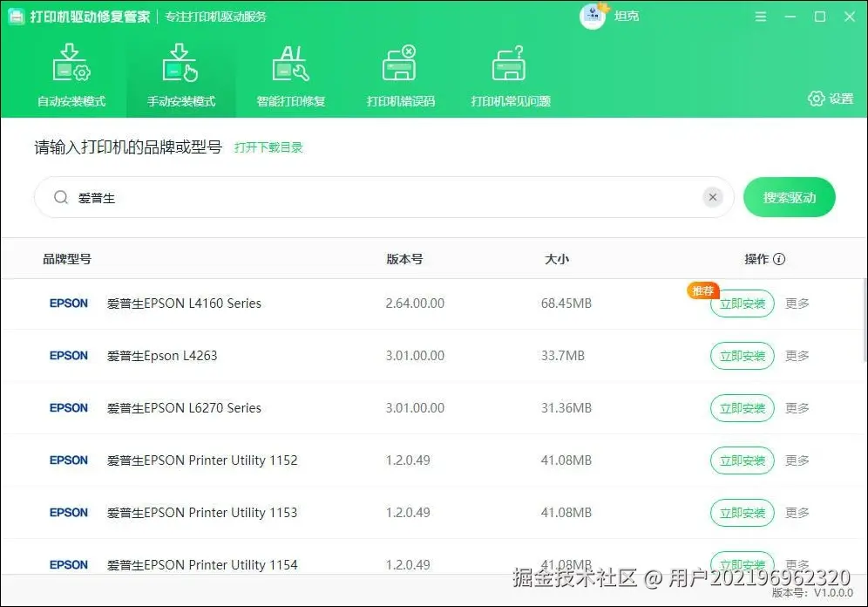Open the hamburger menu icon
This screenshot has width=868, height=607.
pos(761,17)
